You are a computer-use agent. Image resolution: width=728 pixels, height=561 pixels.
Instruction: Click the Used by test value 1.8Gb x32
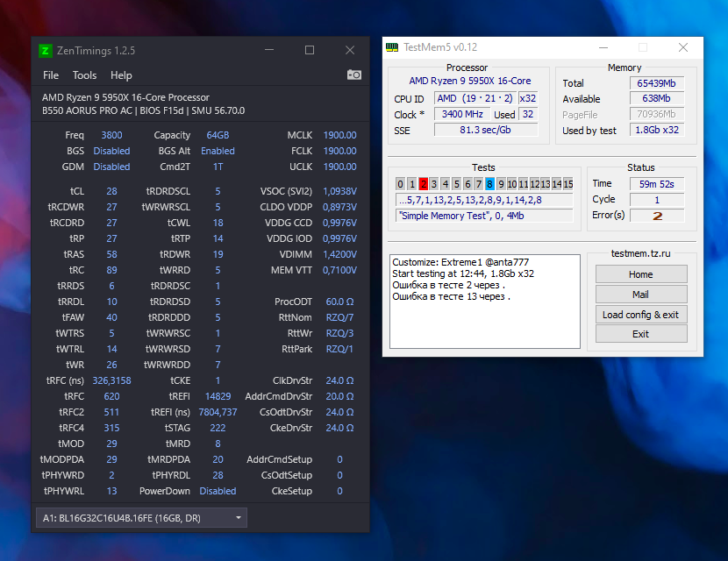click(656, 130)
